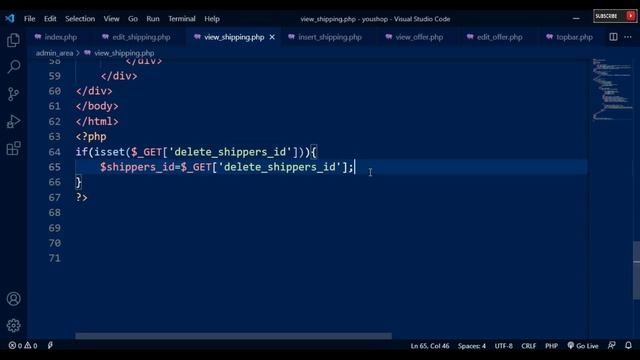This screenshot has height=360, width=640.
Task: Click line number 64
Action: [55, 152]
